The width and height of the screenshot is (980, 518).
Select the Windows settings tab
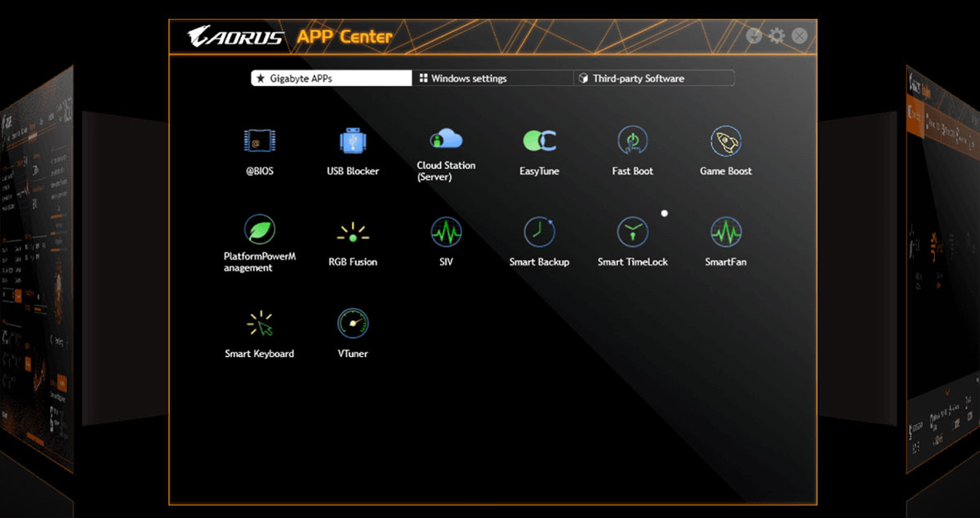click(492, 78)
